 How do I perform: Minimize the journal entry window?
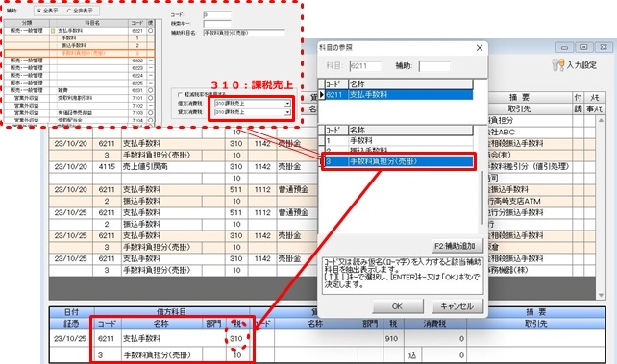pos(565,48)
